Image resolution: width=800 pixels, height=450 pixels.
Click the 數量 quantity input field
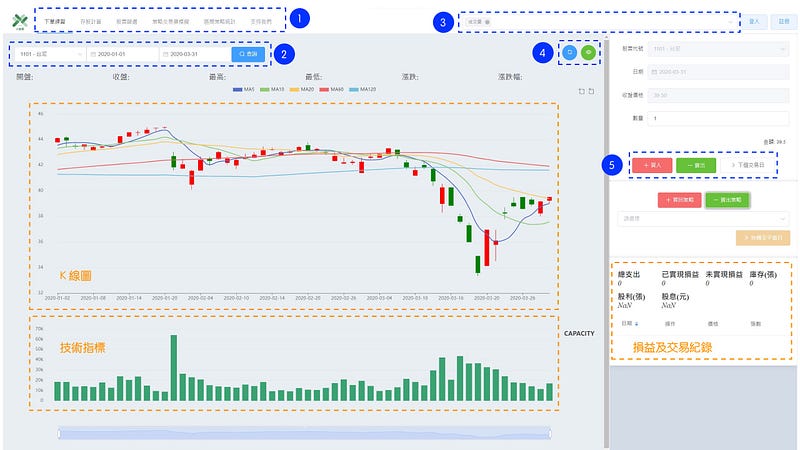point(718,118)
